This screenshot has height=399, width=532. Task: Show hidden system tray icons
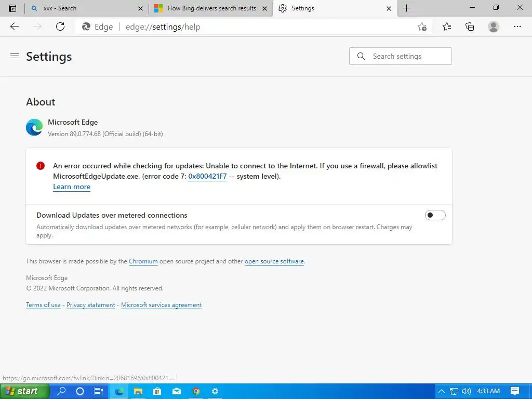coord(442,391)
